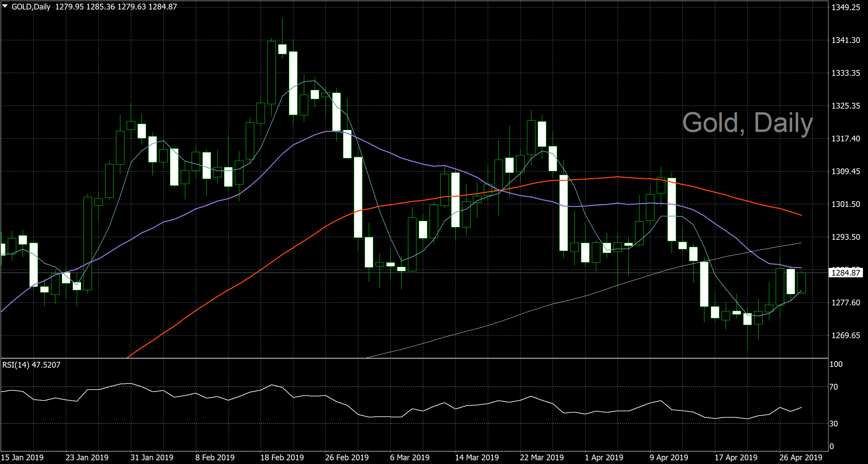Click the 1341.30 price axis value
Screen dimensions: 868x464
pyautogui.click(x=846, y=40)
